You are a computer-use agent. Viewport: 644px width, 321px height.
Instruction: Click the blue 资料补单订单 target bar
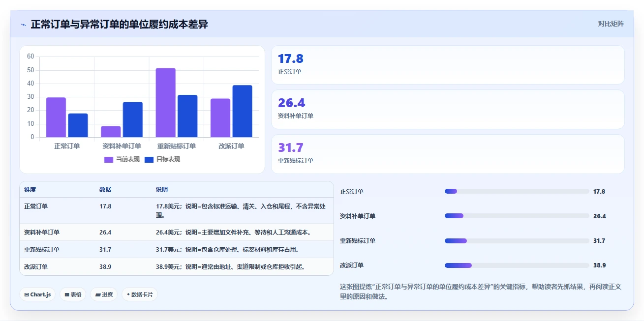pos(133,119)
